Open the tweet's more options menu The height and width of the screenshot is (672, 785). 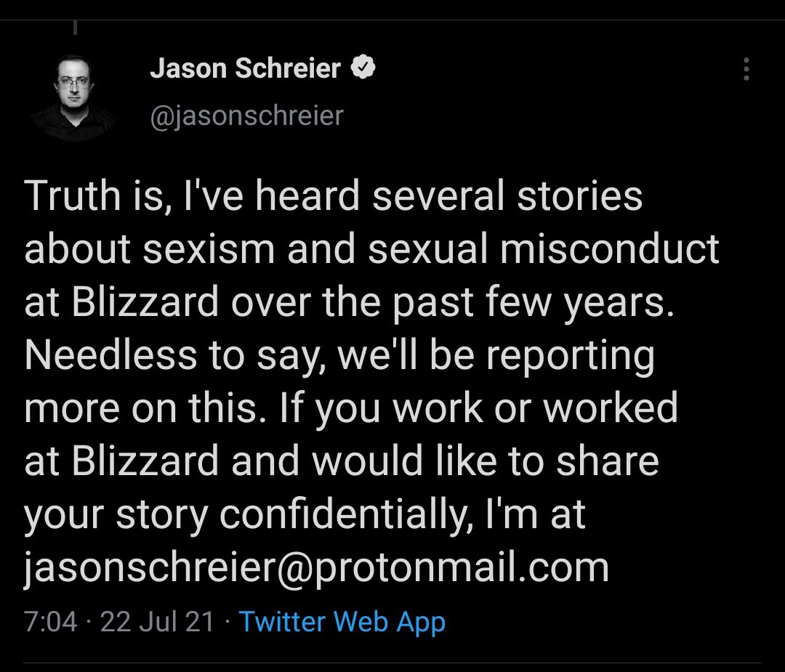click(745, 69)
